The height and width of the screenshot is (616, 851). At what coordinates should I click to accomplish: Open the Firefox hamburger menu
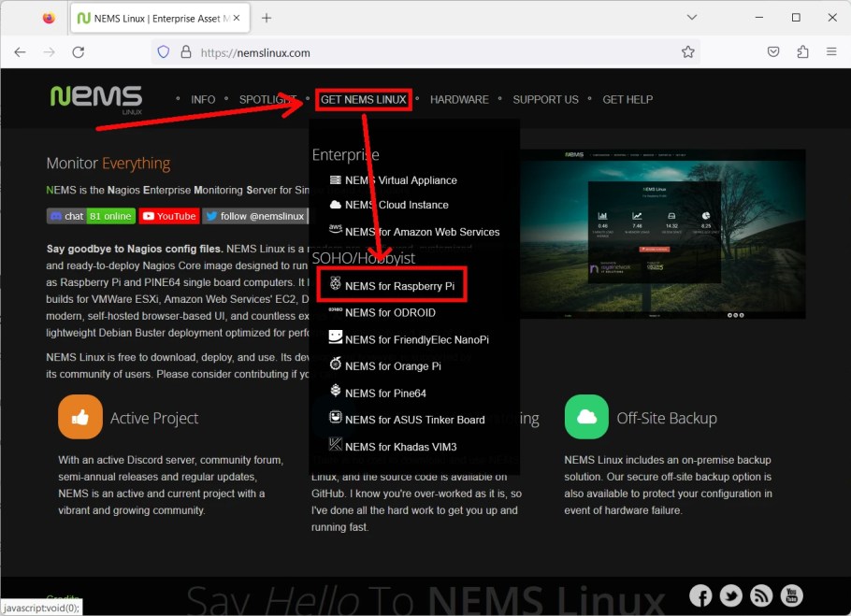pyautogui.click(x=831, y=53)
